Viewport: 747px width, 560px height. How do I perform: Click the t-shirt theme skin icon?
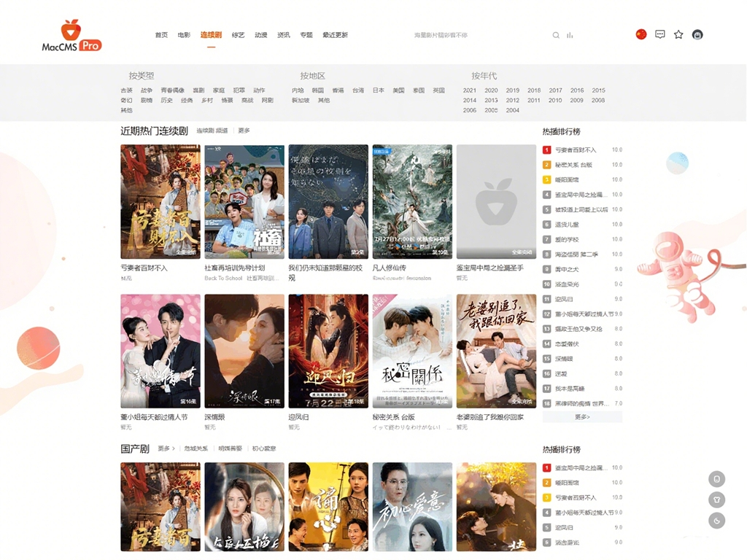click(716, 500)
